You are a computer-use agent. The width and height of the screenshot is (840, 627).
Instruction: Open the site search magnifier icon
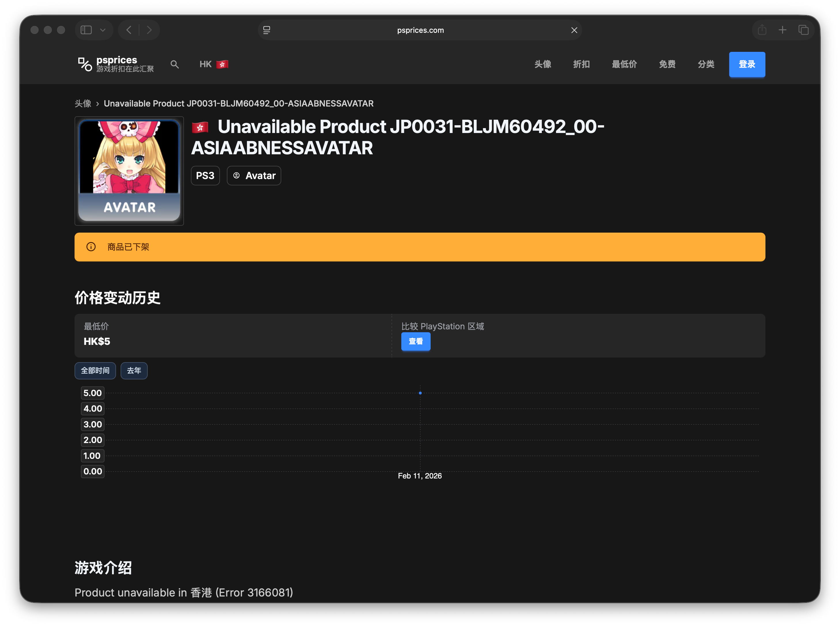(174, 64)
